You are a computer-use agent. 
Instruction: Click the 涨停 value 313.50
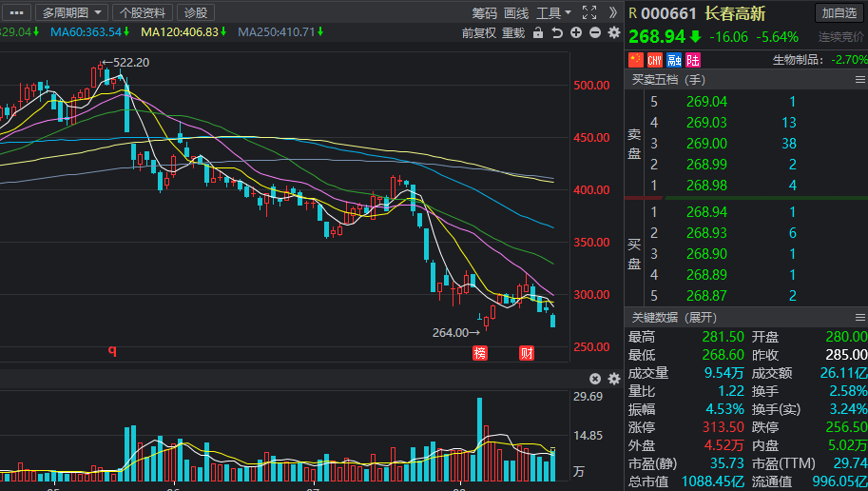pos(723,427)
